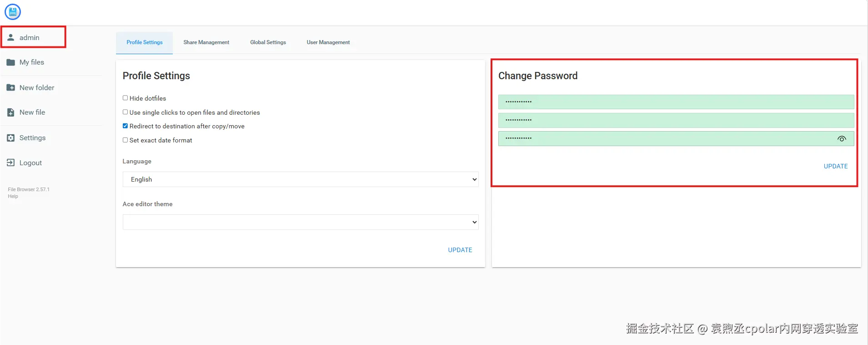Toggle single clicks to open files checkbox
The image size is (868, 345).
pos(125,112)
